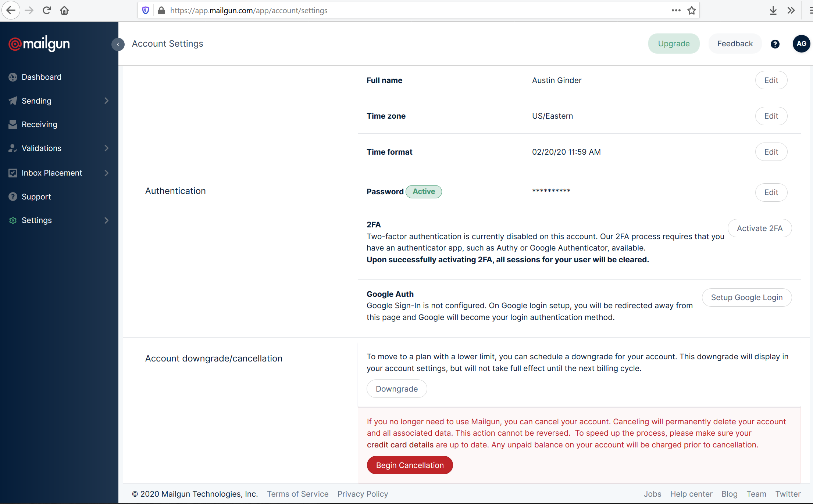Open the credit card details link
Viewport: 813px width, 504px height.
coord(400,445)
